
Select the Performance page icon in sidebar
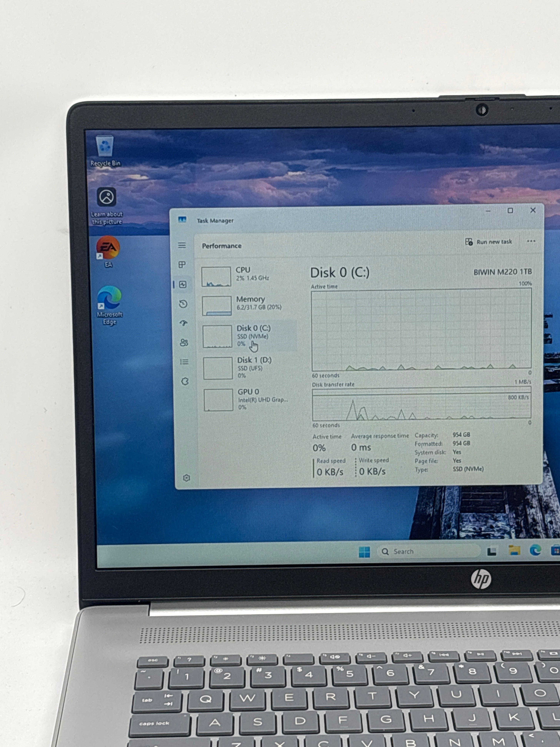[183, 285]
